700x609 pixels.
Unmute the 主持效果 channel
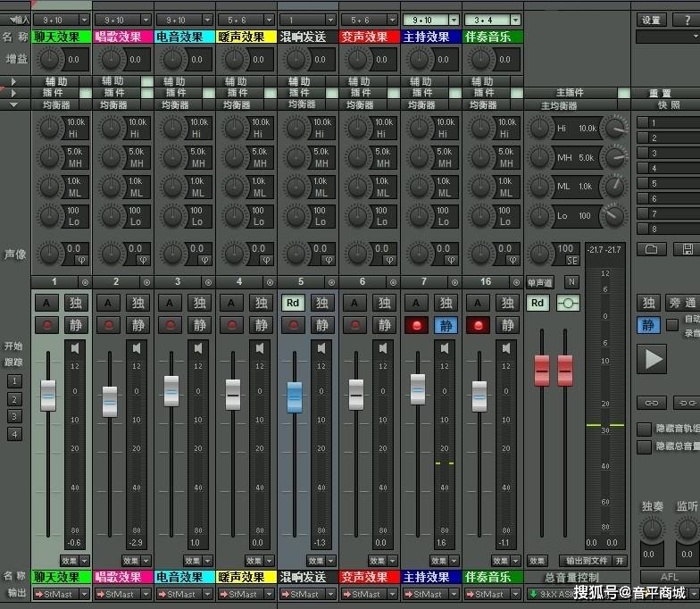[446, 325]
